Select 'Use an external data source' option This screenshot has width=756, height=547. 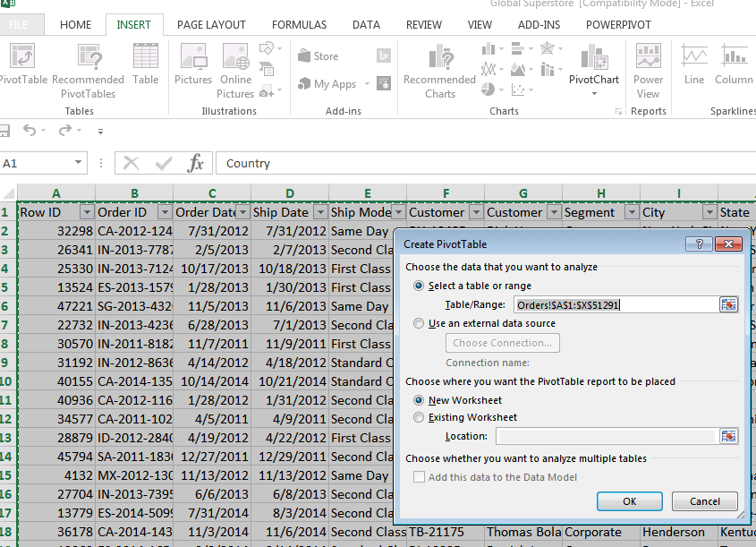coord(419,323)
